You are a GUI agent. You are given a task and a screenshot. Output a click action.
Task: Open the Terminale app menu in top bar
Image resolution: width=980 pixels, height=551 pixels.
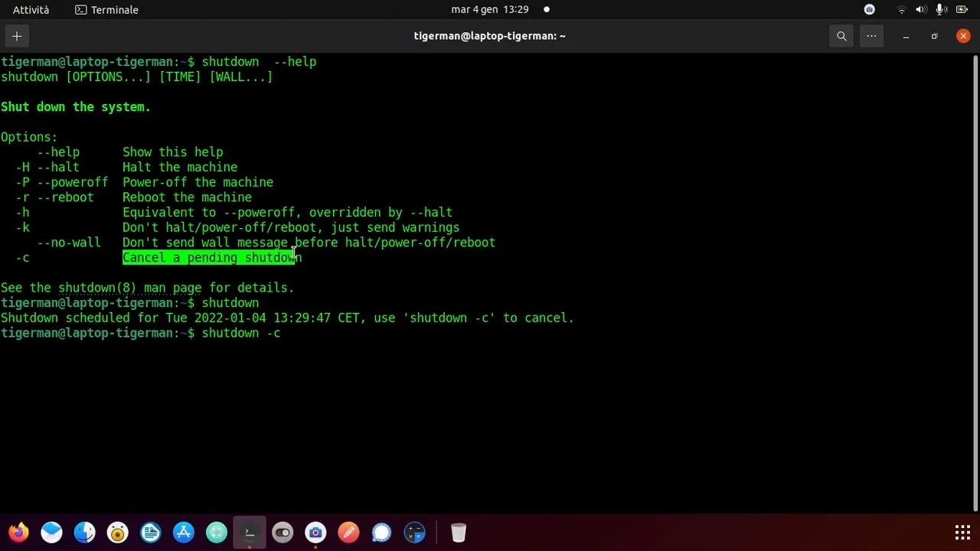107,10
